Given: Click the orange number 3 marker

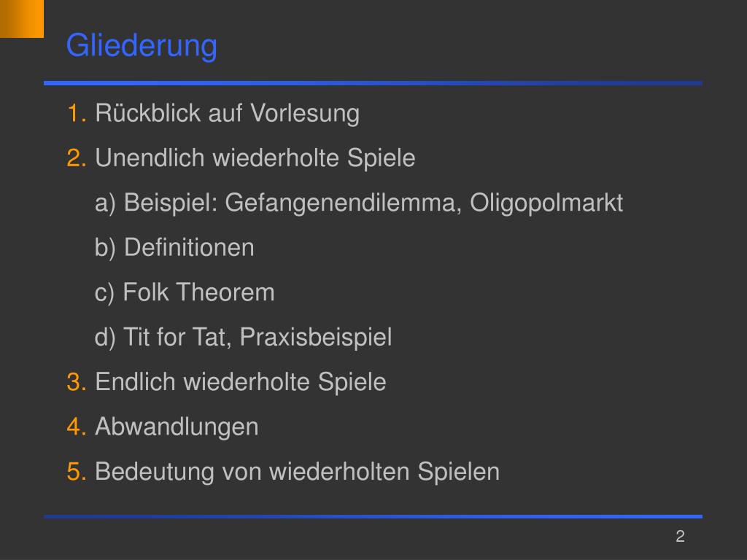Looking at the screenshot, I should point(77,382).
